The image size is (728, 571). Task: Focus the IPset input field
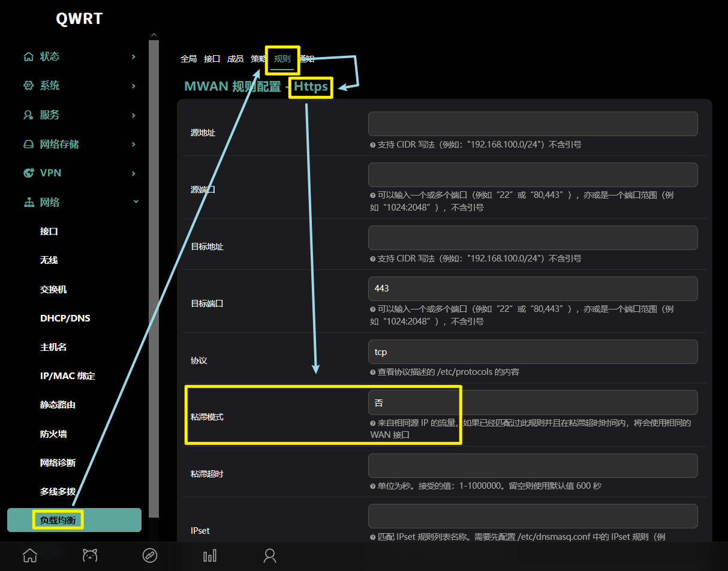pos(533,516)
